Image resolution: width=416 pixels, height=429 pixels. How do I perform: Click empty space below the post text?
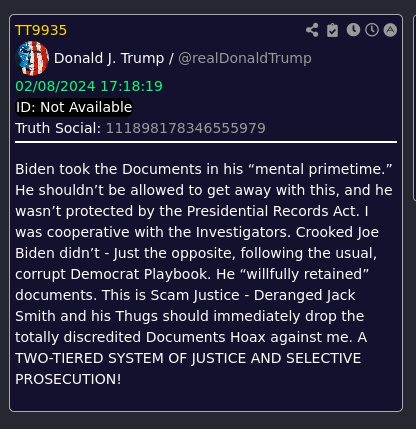pyautogui.click(x=206, y=399)
